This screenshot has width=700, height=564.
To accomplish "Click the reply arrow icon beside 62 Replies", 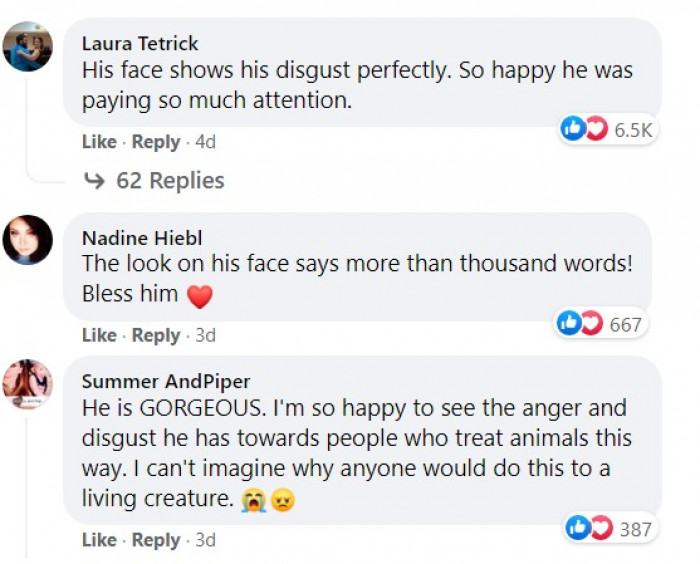I will click(x=95, y=181).
